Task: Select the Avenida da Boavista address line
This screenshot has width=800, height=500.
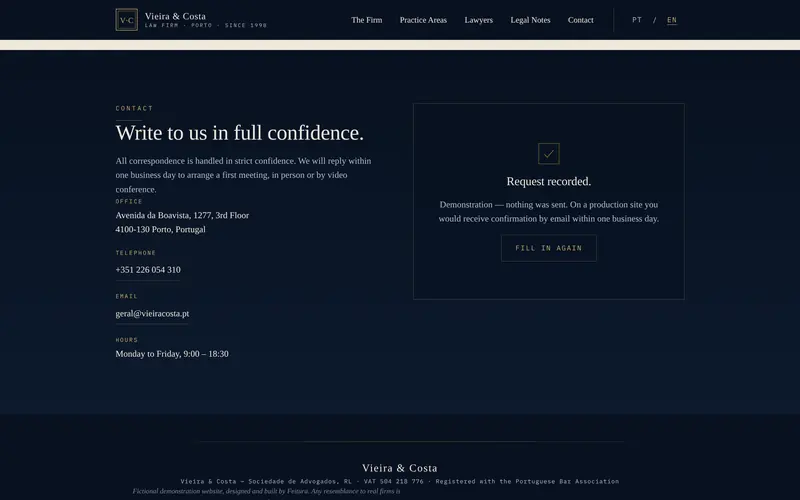Action: 182,215
